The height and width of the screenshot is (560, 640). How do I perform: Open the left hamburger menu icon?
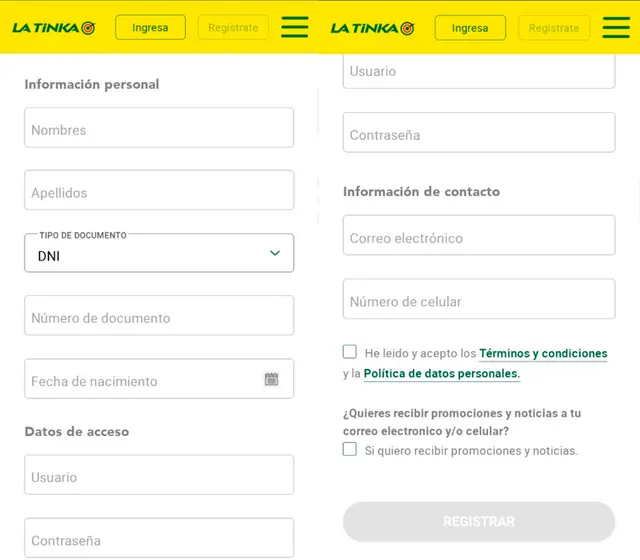pos(294,27)
